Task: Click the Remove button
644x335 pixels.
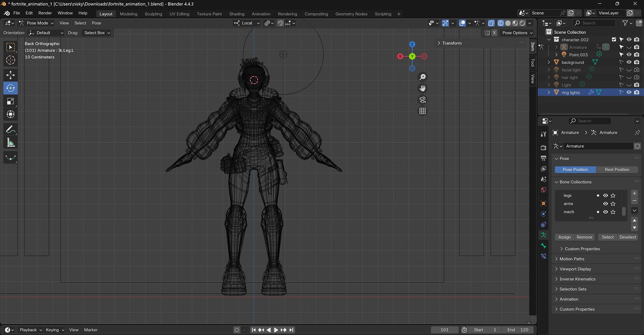Action: 584,237
